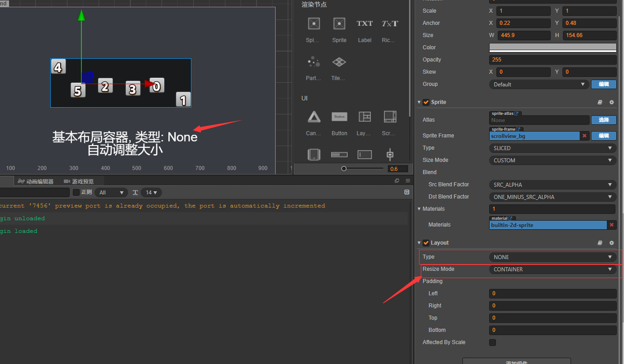This screenshot has height=364, width=624.
Task: Click the Group 编辑 button
Action: point(604,84)
